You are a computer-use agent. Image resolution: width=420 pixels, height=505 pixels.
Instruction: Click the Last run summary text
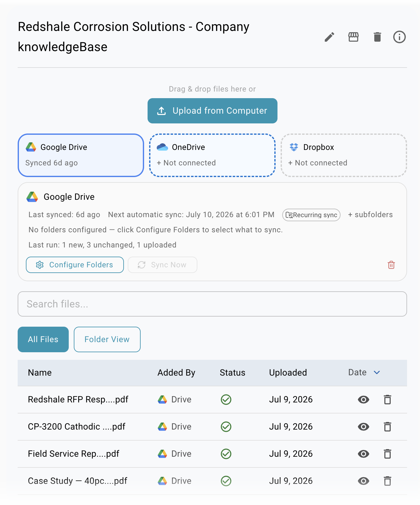pyautogui.click(x=102, y=245)
